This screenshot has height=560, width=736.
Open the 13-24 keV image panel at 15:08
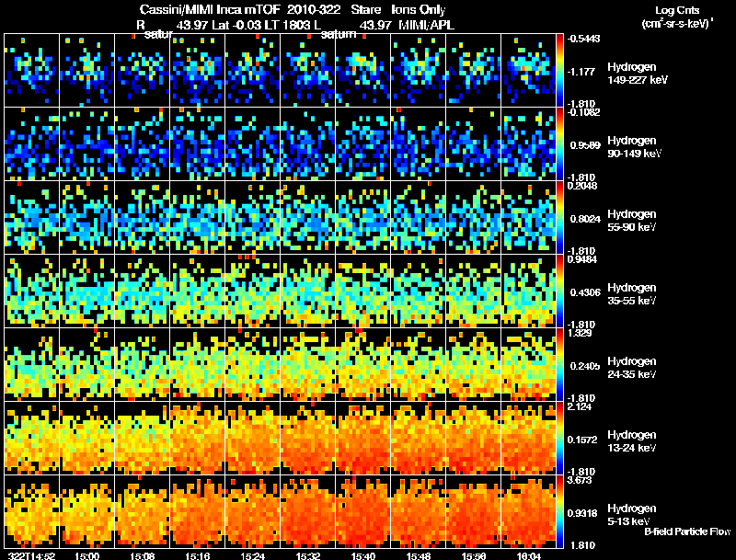coord(143,439)
